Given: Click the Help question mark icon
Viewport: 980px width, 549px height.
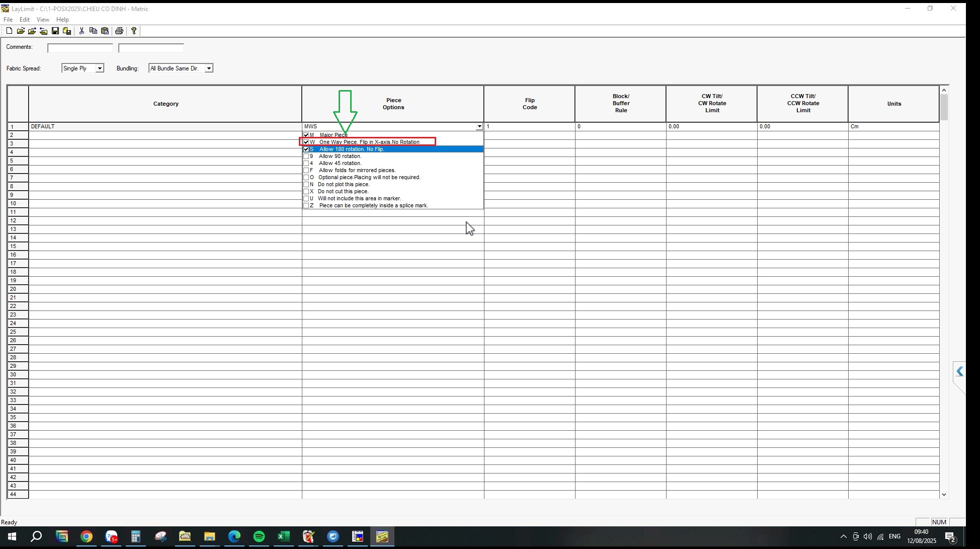Looking at the screenshot, I should click(x=134, y=31).
